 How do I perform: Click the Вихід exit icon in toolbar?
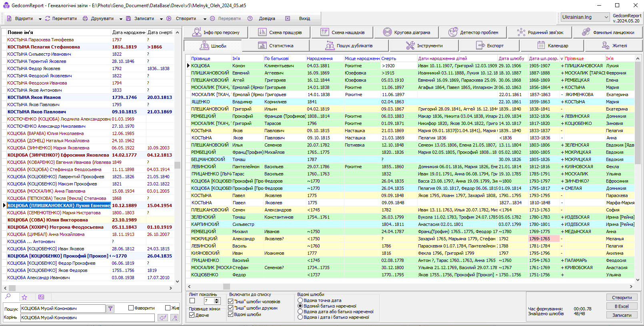[287, 18]
